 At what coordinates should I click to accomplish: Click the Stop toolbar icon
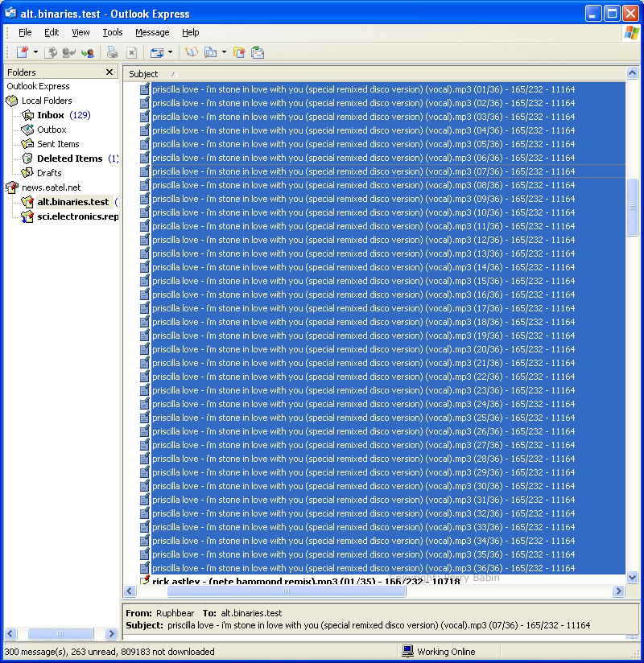(131, 52)
